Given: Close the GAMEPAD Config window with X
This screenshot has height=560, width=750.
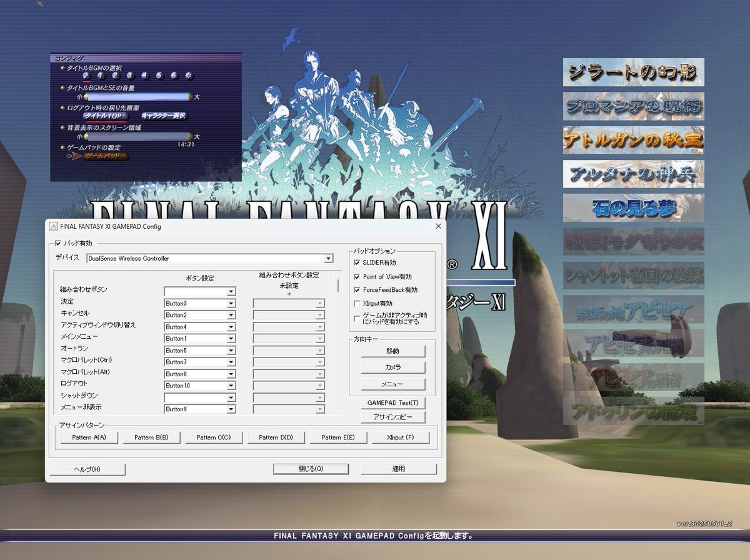Looking at the screenshot, I should pos(438,226).
